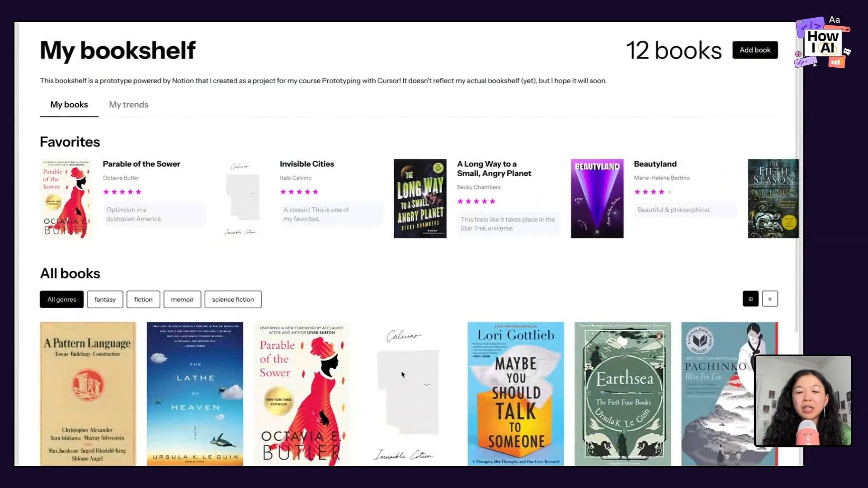Image resolution: width=868 pixels, height=488 pixels.
Task: Click the Beautyland star rating
Action: (653, 192)
